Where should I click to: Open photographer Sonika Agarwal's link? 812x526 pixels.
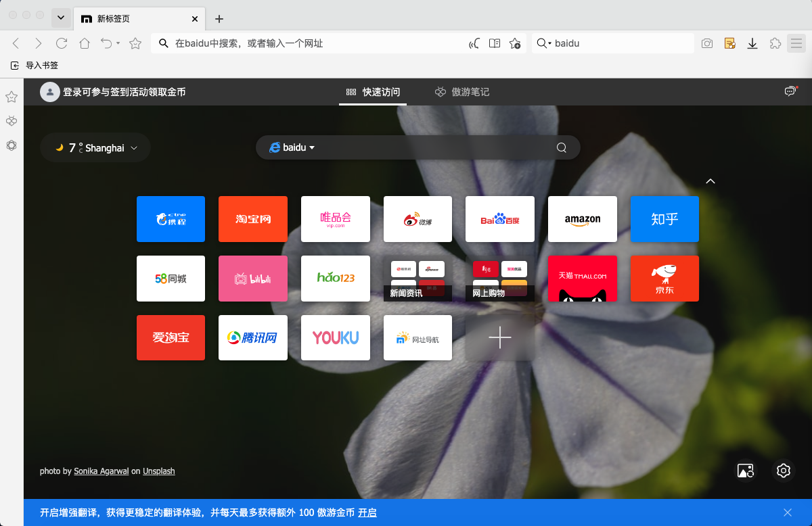[x=101, y=471]
